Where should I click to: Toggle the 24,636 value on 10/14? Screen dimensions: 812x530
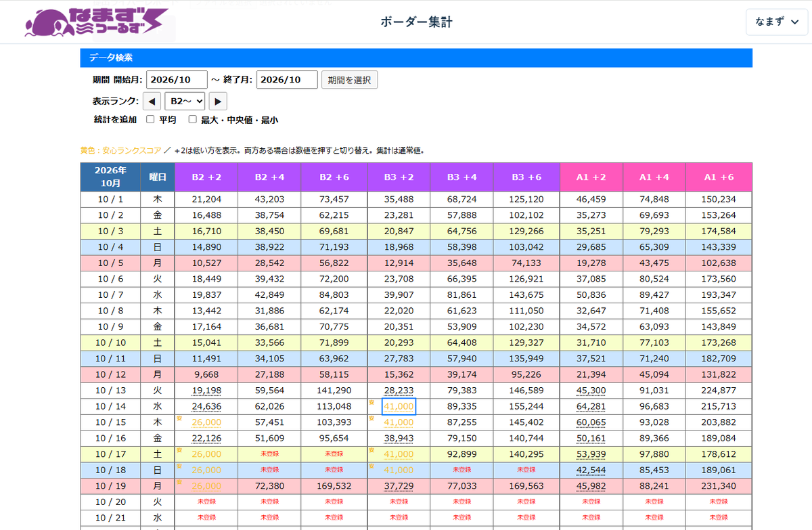206,406
